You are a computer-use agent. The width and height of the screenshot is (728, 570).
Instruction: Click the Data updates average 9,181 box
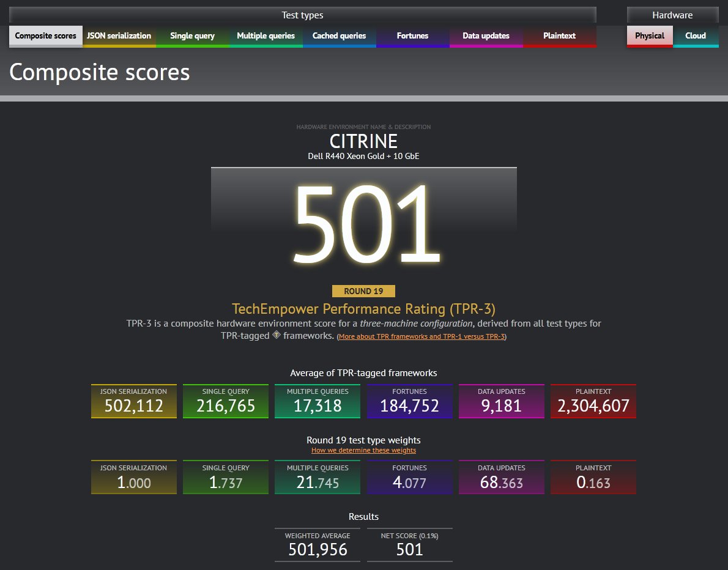[502, 401]
